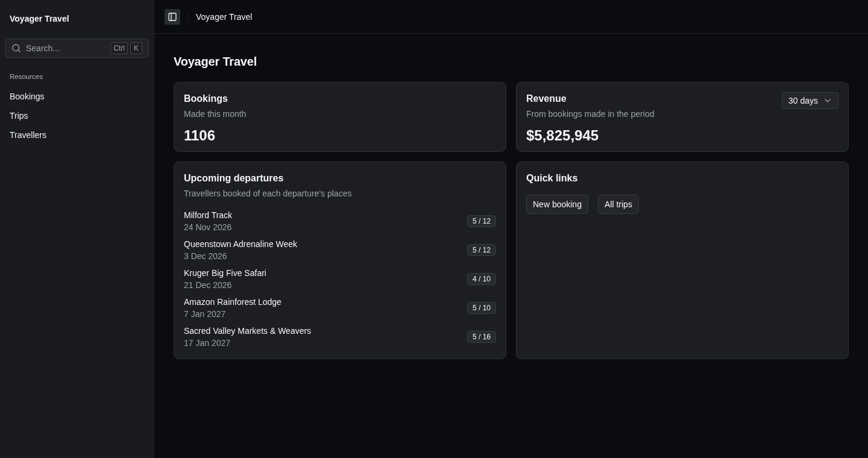Click the revenue total $5,825,945

pyautogui.click(x=562, y=136)
